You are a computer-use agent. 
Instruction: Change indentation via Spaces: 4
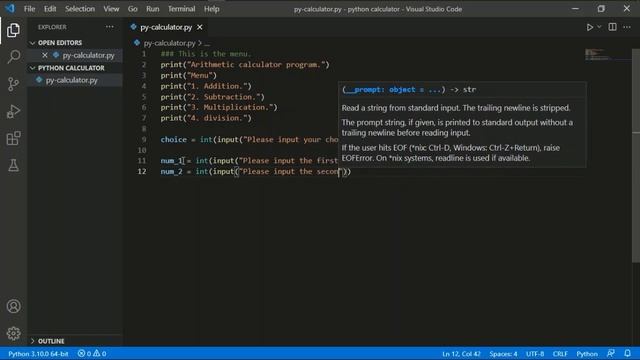[x=503, y=353]
